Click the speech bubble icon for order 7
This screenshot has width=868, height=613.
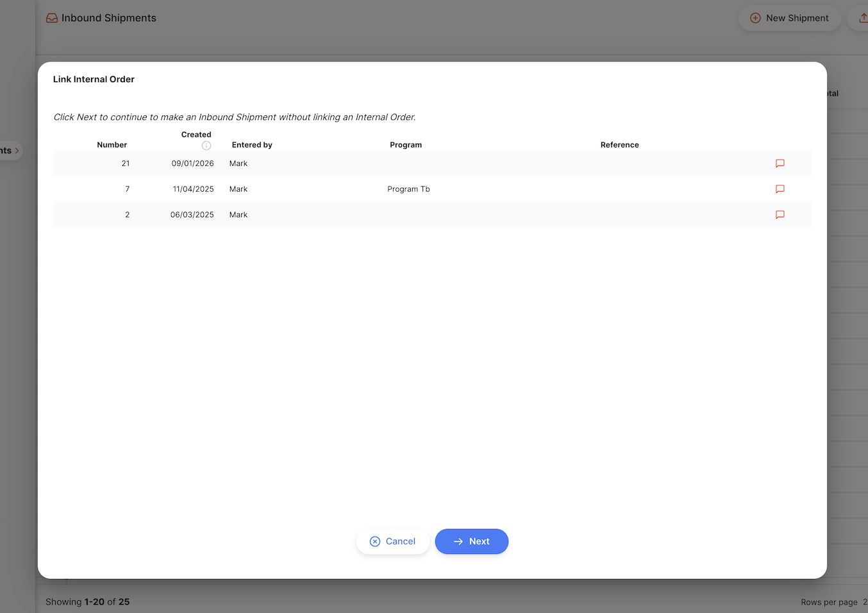tap(780, 189)
